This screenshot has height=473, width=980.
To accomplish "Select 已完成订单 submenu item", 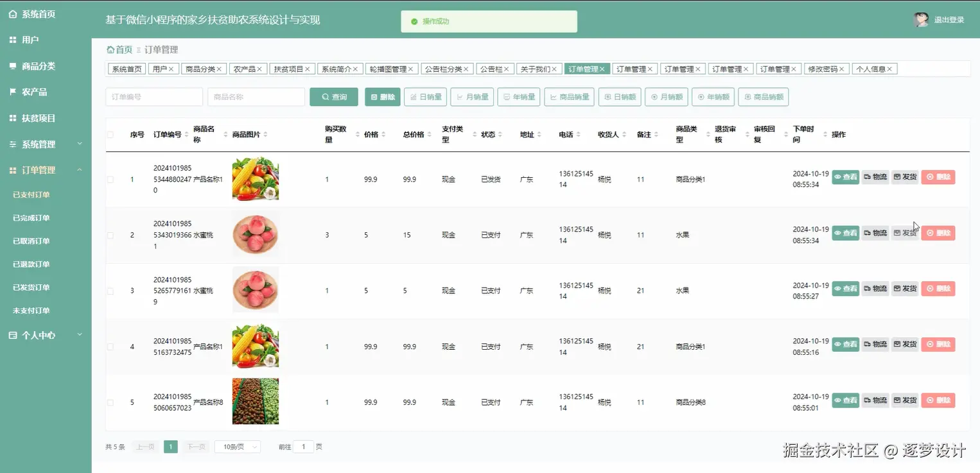I will coord(31,218).
